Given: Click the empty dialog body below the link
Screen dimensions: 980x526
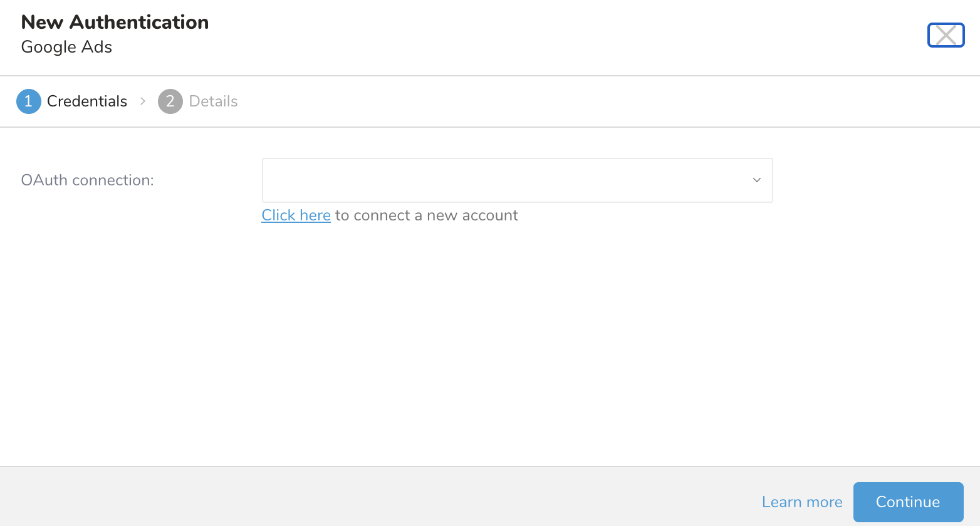Looking at the screenshot, I should 489,344.
